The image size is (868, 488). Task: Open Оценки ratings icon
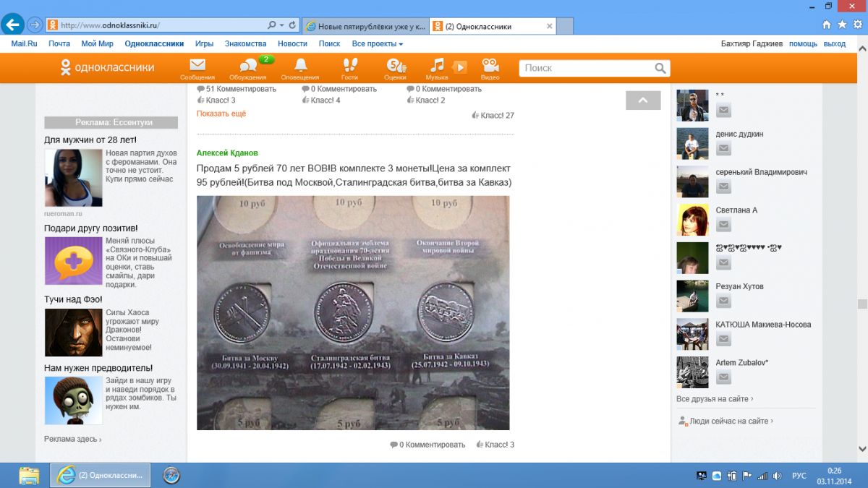(395, 67)
